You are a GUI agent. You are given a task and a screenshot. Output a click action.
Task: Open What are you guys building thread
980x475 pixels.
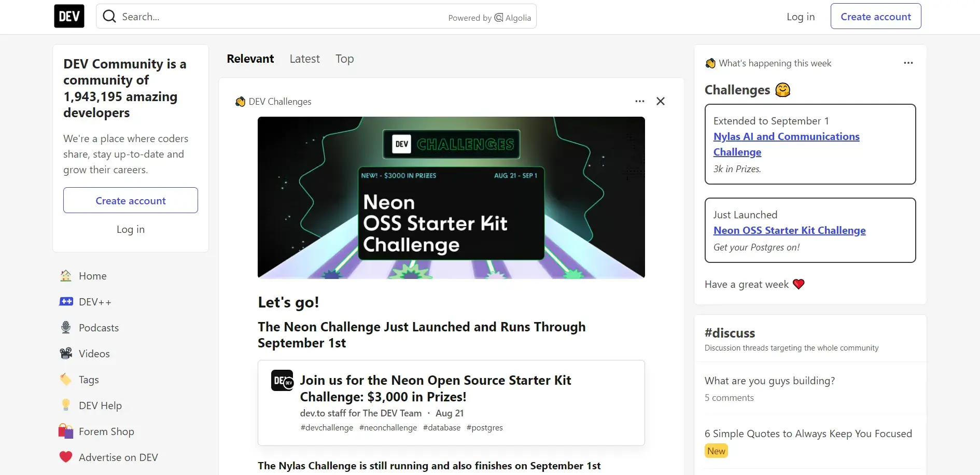[769, 381]
